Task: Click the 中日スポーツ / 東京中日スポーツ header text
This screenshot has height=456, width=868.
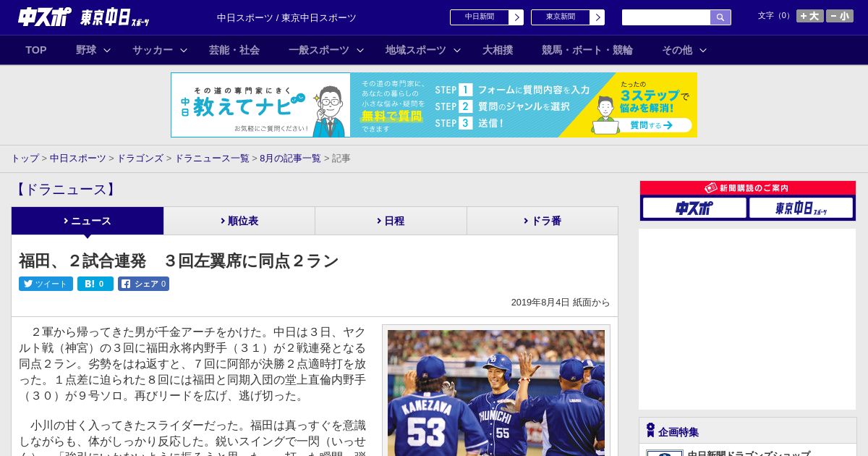Action: click(286, 17)
